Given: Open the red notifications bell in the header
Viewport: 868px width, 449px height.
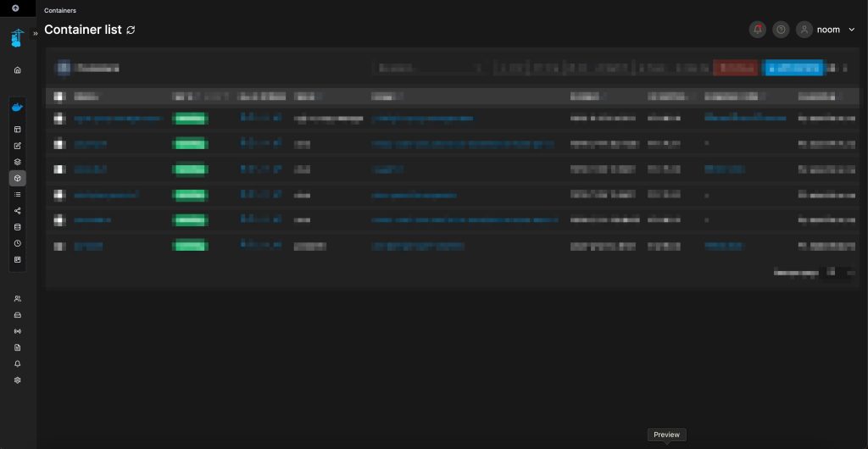Looking at the screenshot, I should pos(757,30).
